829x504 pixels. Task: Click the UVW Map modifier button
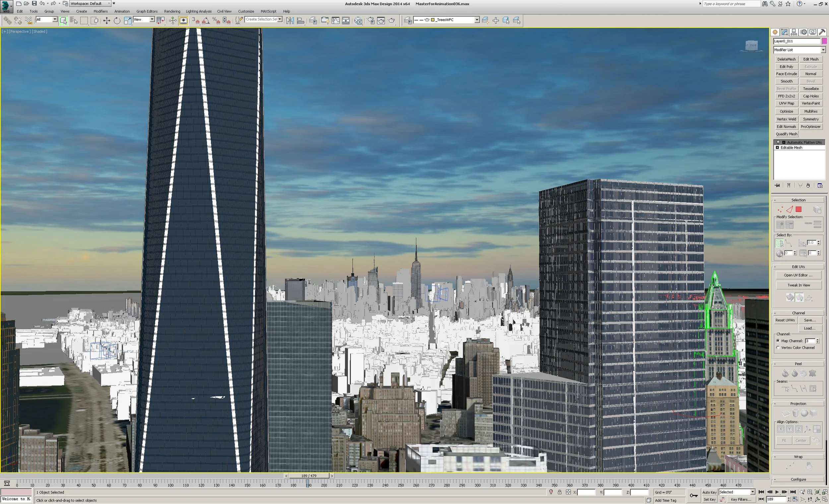tap(786, 104)
